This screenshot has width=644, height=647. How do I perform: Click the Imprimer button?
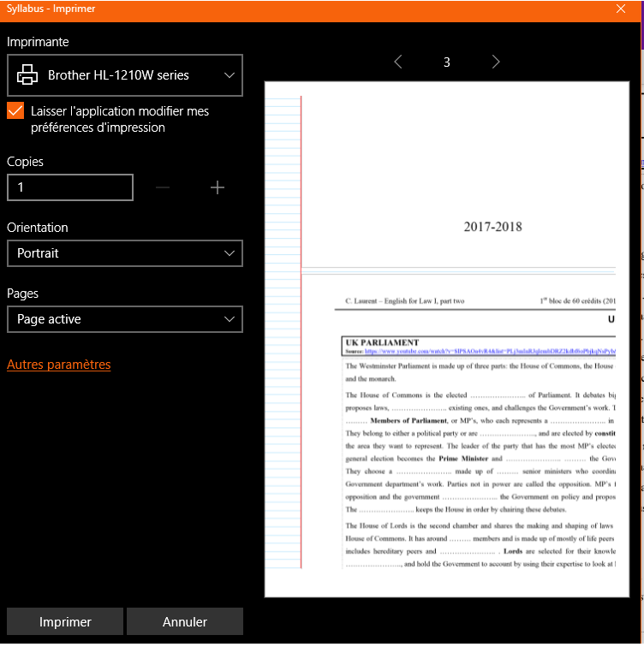65,621
